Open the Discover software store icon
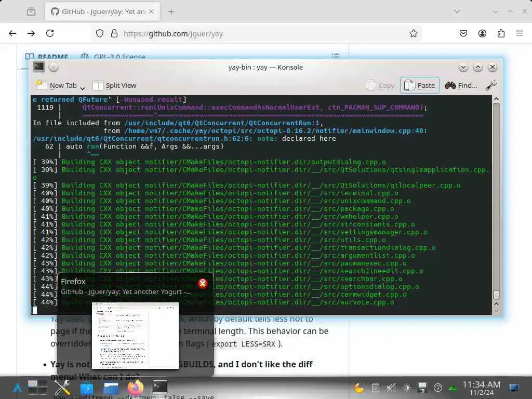Screen dimensions: 532x399 tap(87, 388)
